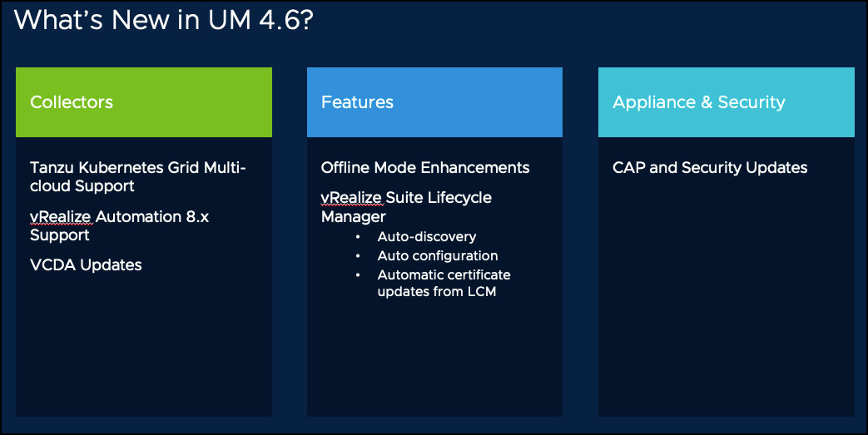The height and width of the screenshot is (435, 868).
Task: Select the slide title "What's New in UM 4.6?"
Action: (164, 20)
